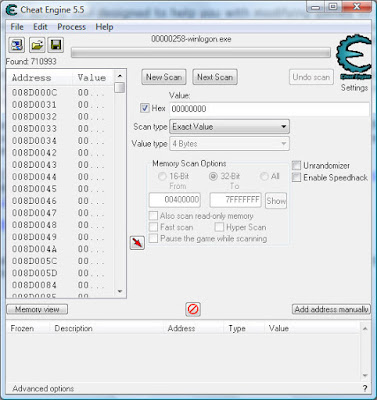Click the red arrow add-address icon
377x400 pixels.
click(x=137, y=242)
